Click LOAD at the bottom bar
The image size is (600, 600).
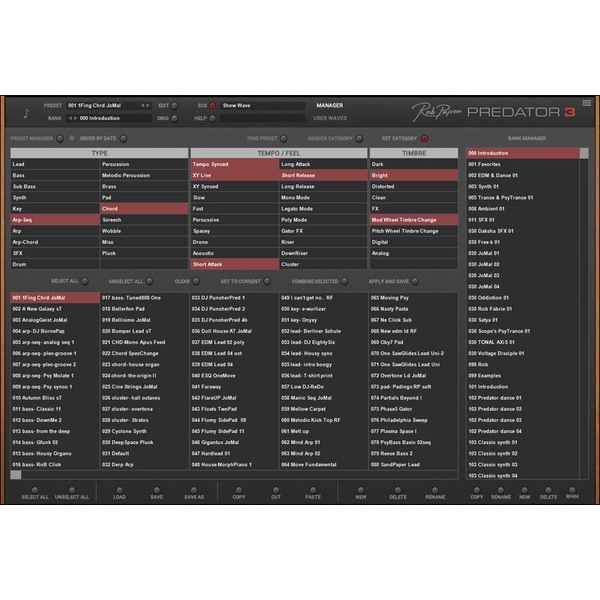pos(119,490)
